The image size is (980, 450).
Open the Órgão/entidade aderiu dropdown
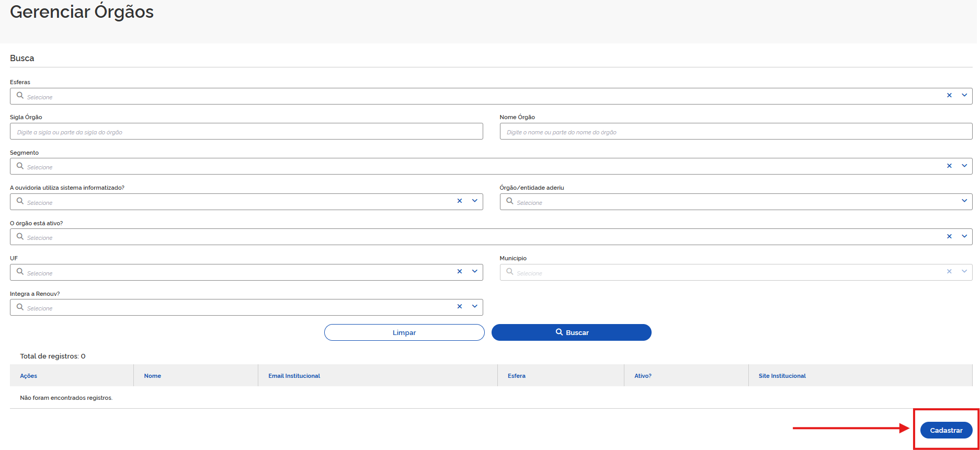point(964,201)
